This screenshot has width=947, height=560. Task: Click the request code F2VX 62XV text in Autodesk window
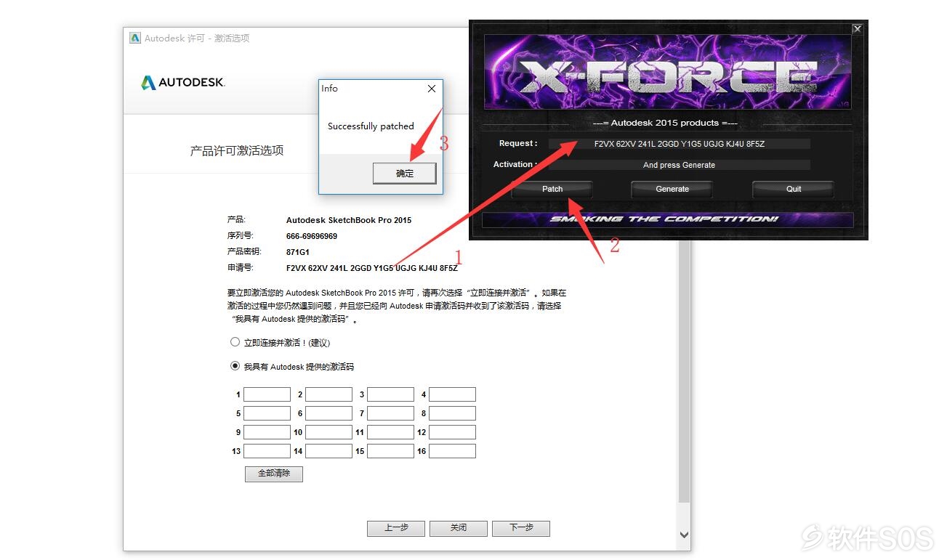point(372,268)
